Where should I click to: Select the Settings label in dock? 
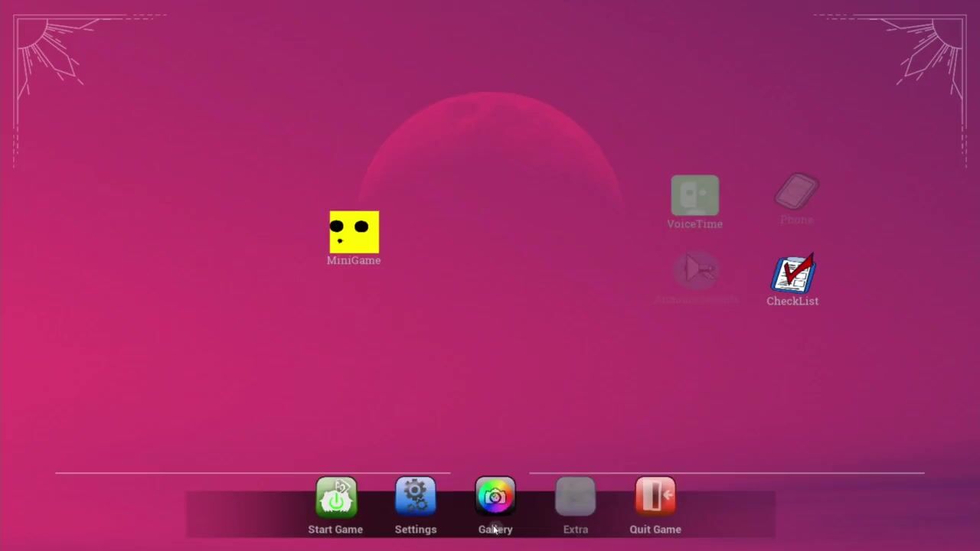click(x=416, y=530)
